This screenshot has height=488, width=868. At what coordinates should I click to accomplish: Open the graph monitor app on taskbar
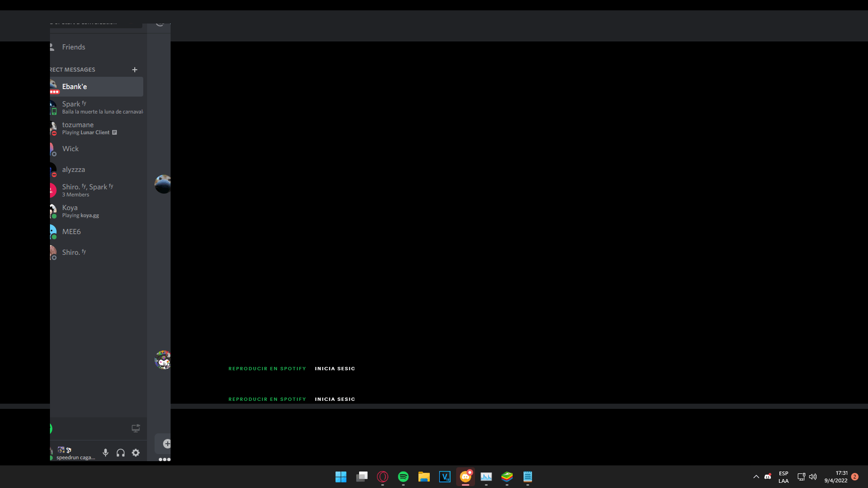tap(486, 477)
